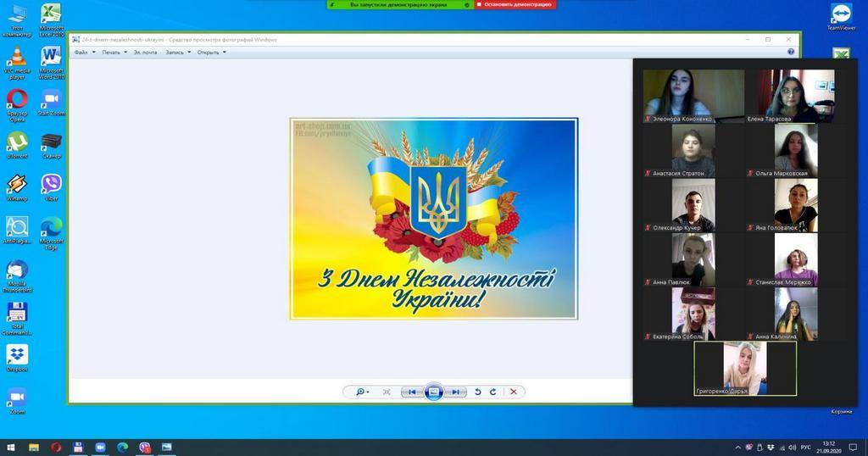Open uTorrent desktop icon
This screenshot has height=456, width=868.
(x=17, y=146)
